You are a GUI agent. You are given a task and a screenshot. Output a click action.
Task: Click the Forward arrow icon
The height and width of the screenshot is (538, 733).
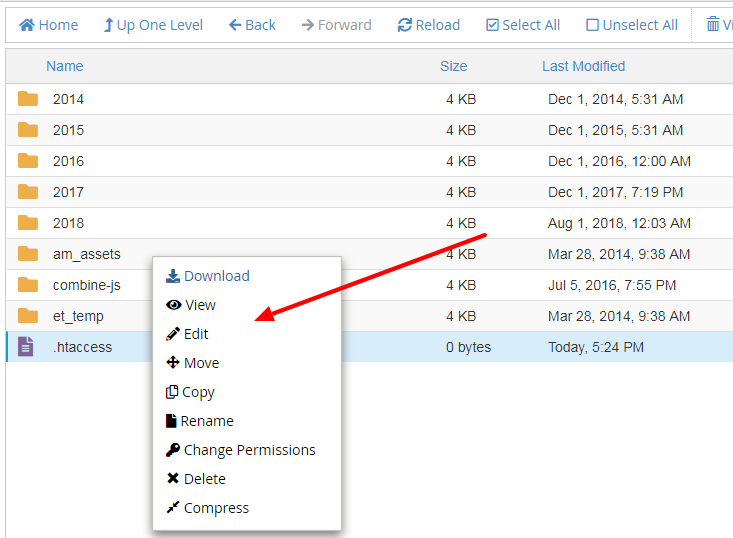(308, 25)
